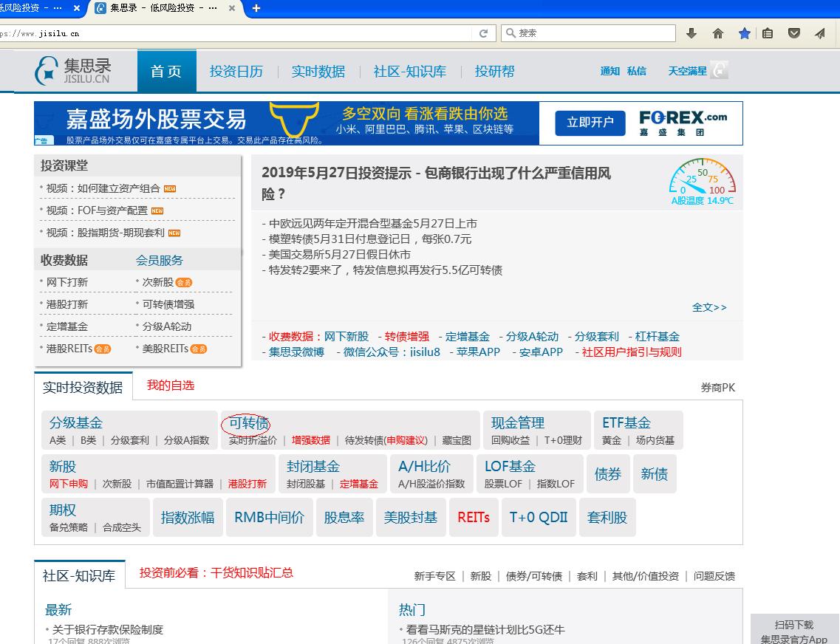Open LOF基金 heading
Viewport: 840px width, 644px height.
coord(510,467)
